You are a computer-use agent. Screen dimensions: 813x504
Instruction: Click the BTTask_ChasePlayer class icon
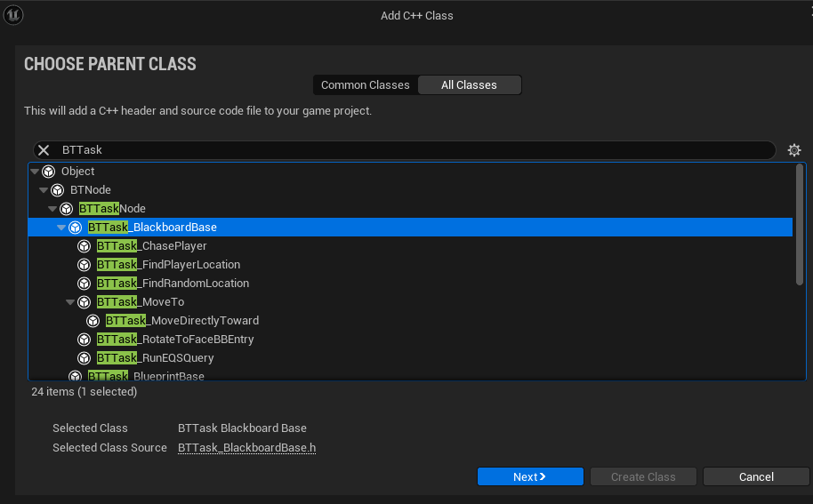click(84, 246)
